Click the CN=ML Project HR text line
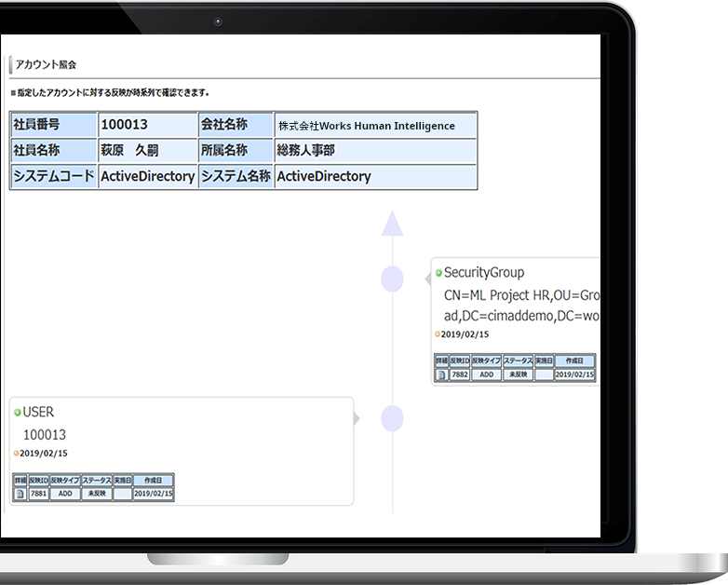 tap(522, 295)
